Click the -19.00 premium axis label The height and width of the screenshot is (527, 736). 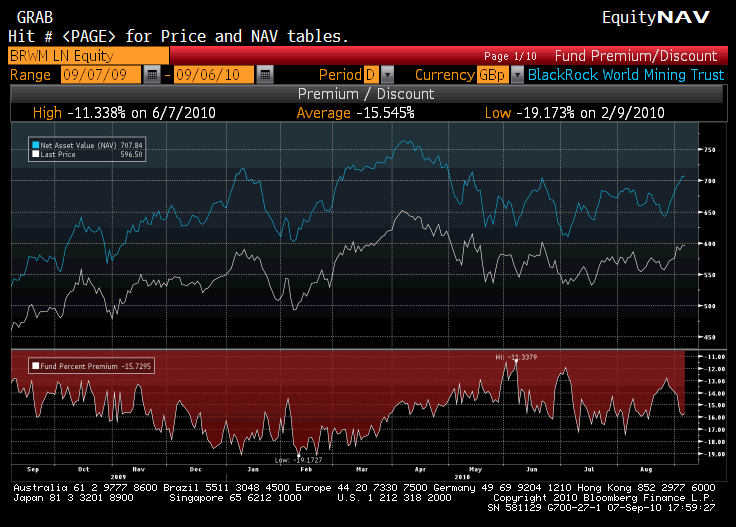tap(716, 454)
